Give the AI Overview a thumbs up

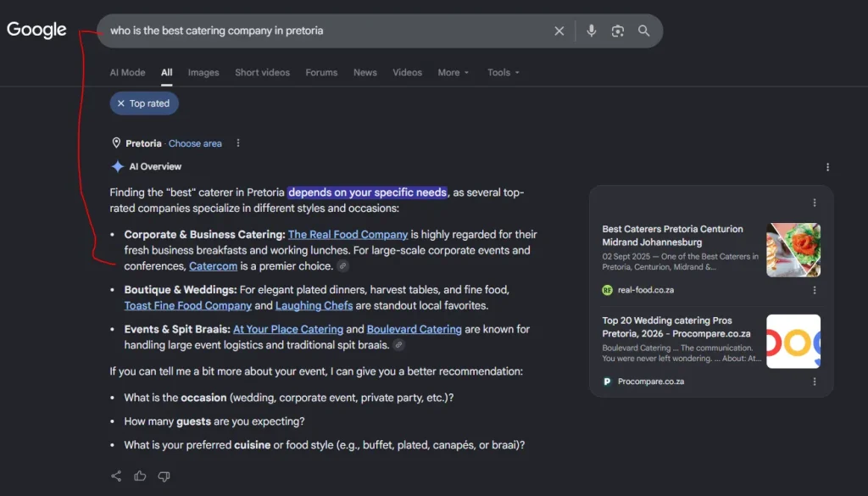(140, 476)
